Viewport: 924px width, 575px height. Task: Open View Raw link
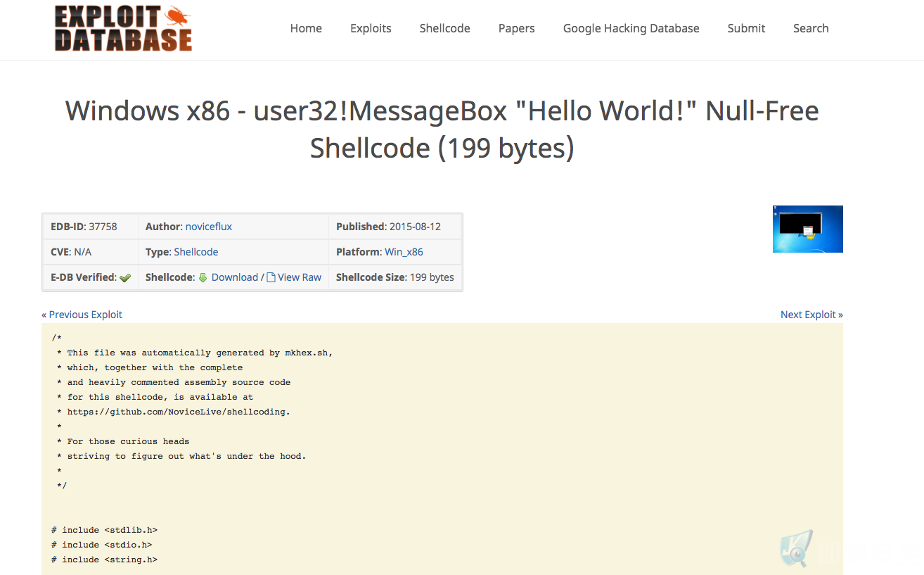click(x=300, y=277)
